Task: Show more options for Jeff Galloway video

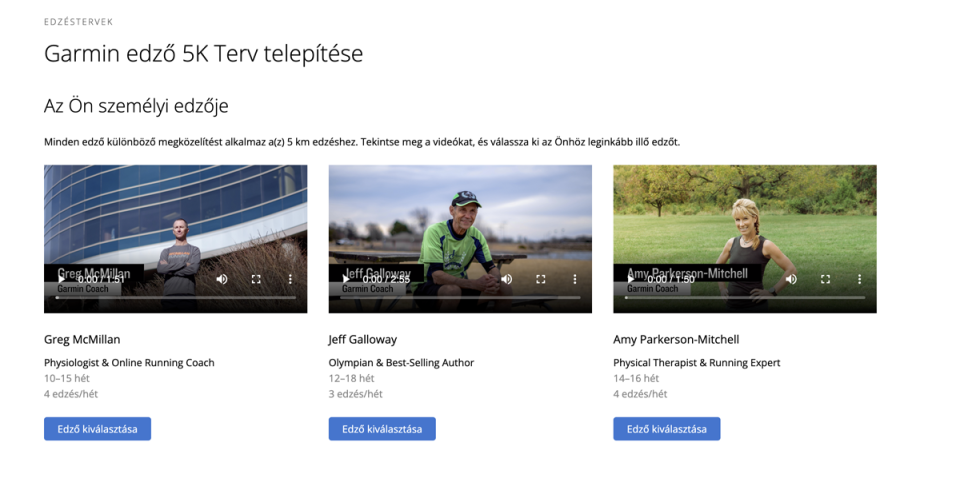Action: tap(575, 279)
